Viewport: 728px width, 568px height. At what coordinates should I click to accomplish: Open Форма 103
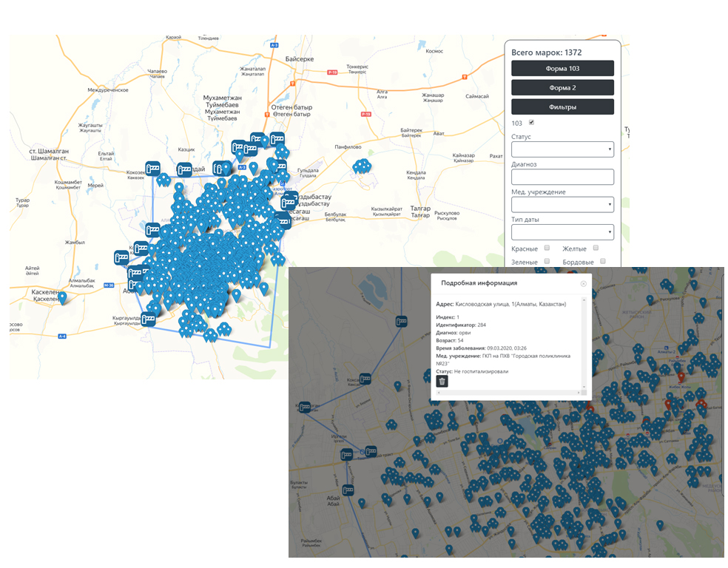point(562,68)
